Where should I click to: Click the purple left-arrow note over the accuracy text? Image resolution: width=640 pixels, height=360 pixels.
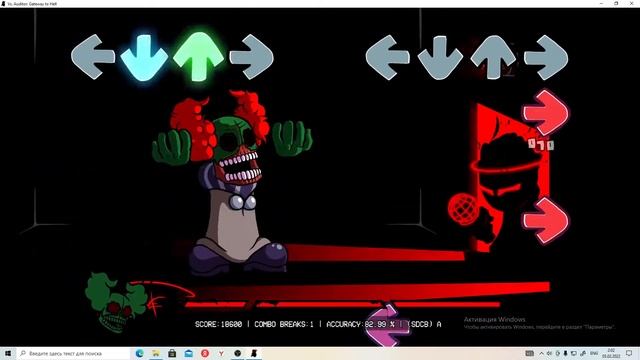(x=387, y=326)
